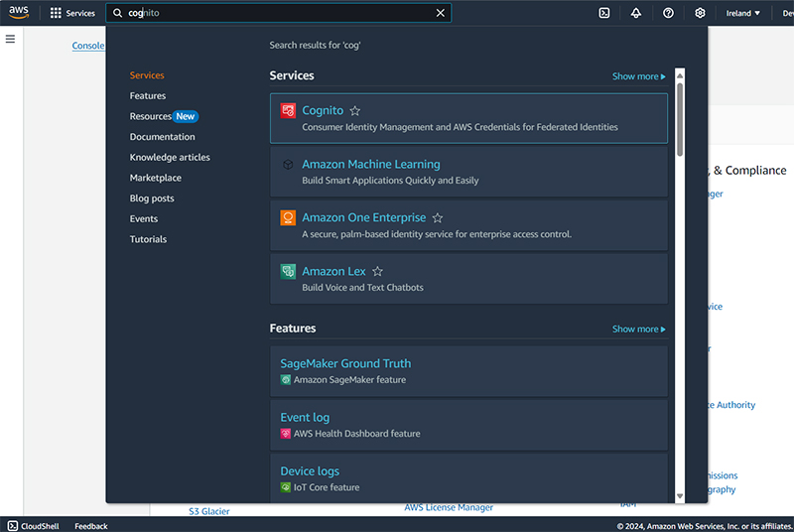Screen dimensions: 794x532
Task: Open the Amazon Machine Learning link
Action: tap(371, 164)
